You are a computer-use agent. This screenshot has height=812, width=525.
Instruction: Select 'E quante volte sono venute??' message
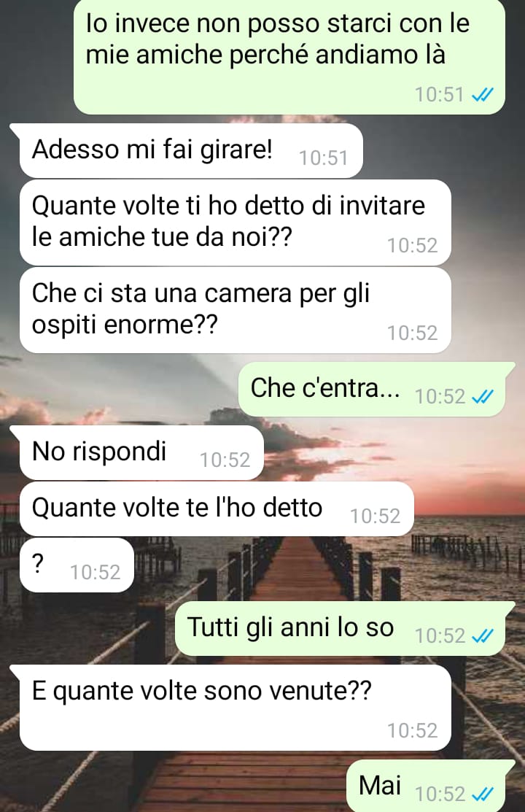click(235, 708)
